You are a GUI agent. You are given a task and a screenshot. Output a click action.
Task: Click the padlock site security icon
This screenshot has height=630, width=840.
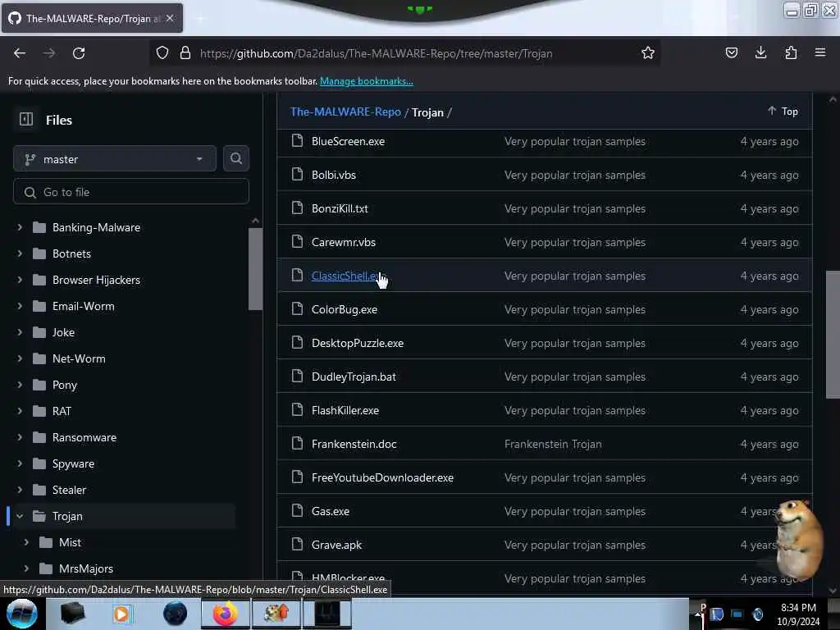tap(185, 53)
